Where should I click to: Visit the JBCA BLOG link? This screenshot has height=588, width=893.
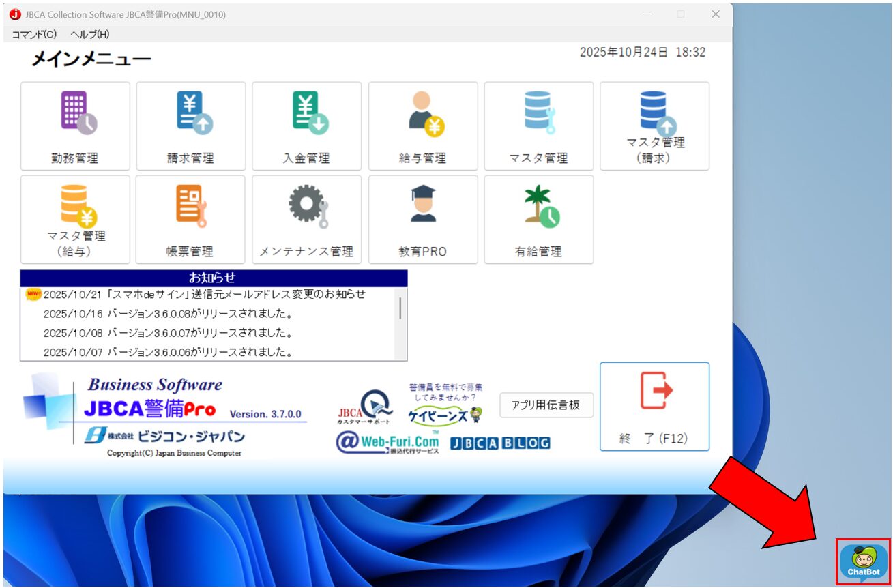click(499, 443)
